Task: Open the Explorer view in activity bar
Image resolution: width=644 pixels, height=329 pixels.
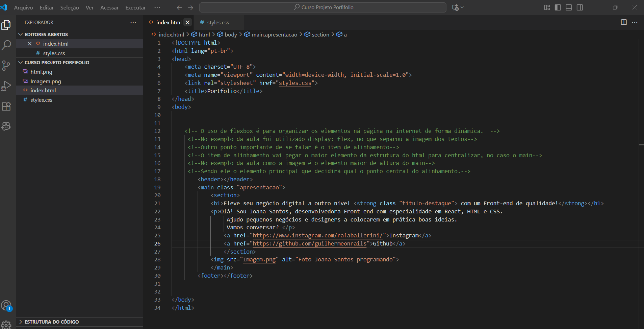Action: click(x=6, y=25)
